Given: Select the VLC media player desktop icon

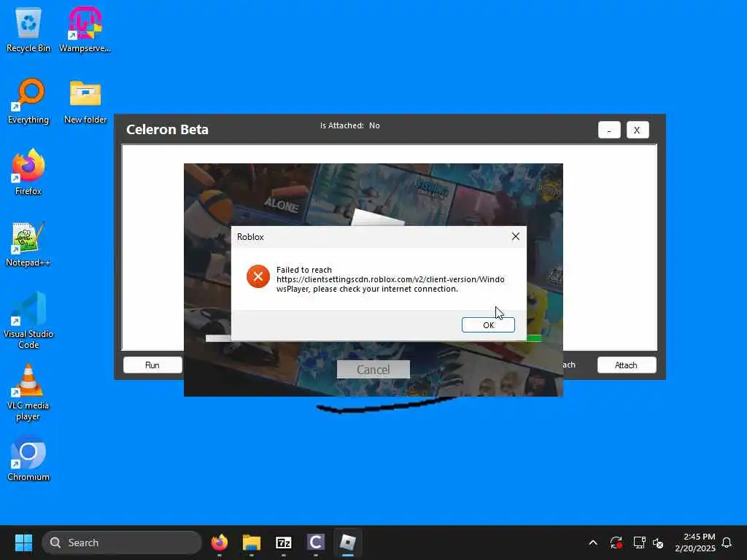Looking at the screenshot, I should 28,392.
